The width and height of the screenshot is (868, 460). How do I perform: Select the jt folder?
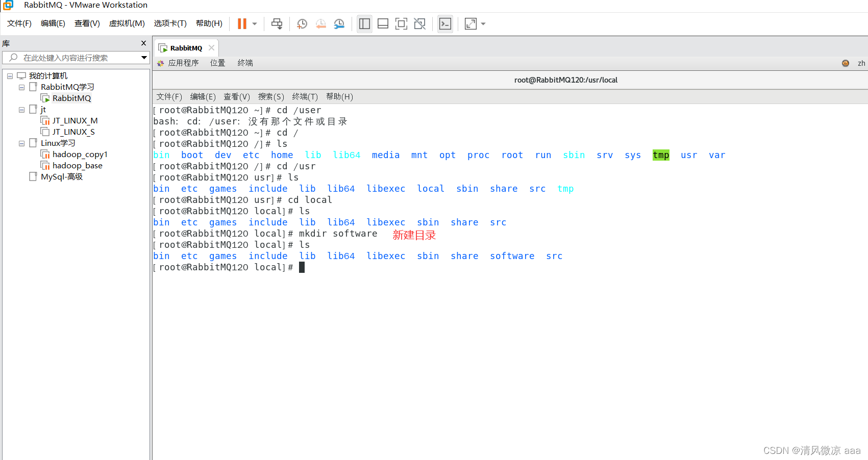coord(43,110)
